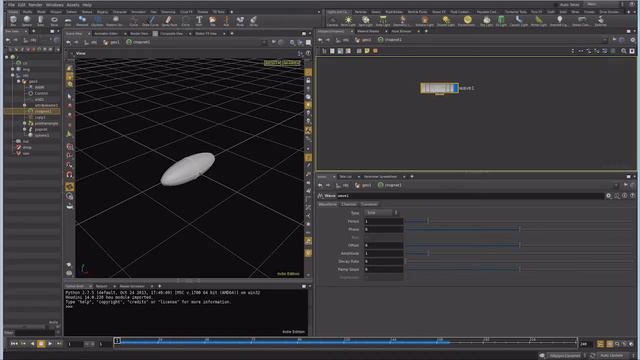
Task: Add a Distant Light from shelf
Action: (446, 21)
